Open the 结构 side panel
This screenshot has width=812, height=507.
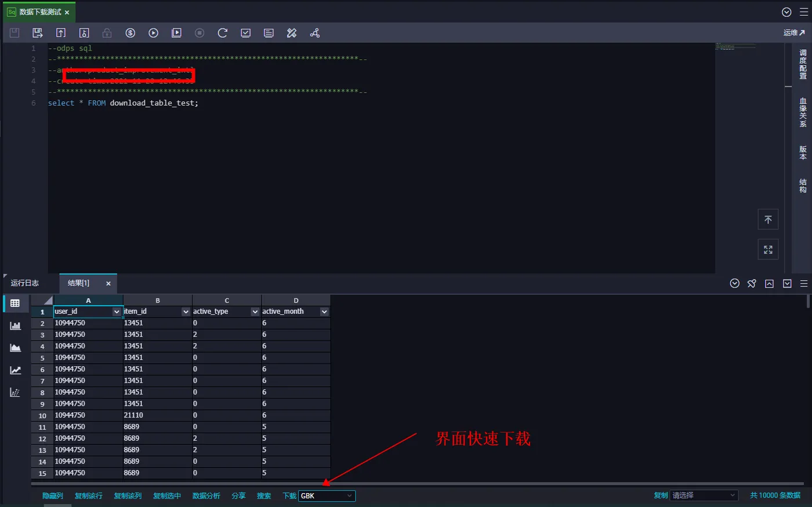click(x=803, y=186)
